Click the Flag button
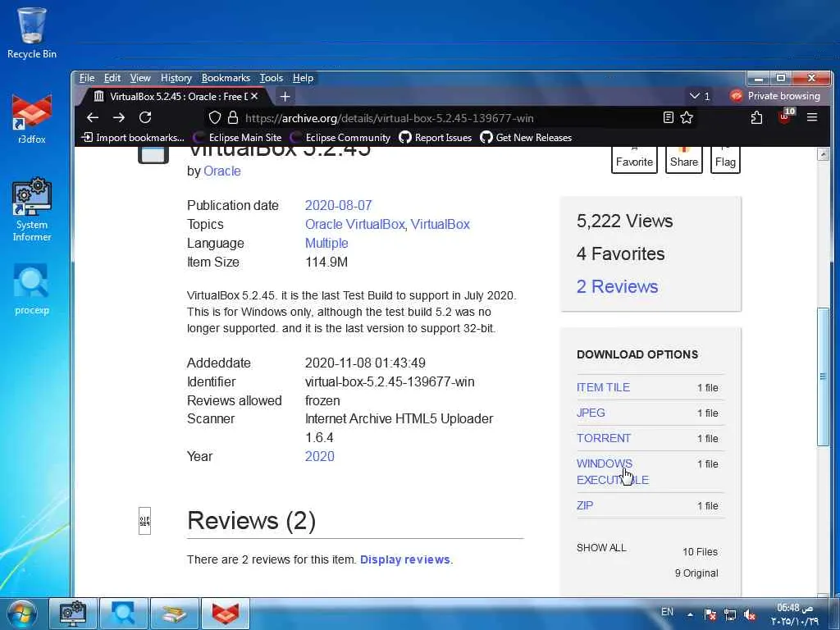The height and width of the screenshot is (630, 840). click(x=725, y=160)
